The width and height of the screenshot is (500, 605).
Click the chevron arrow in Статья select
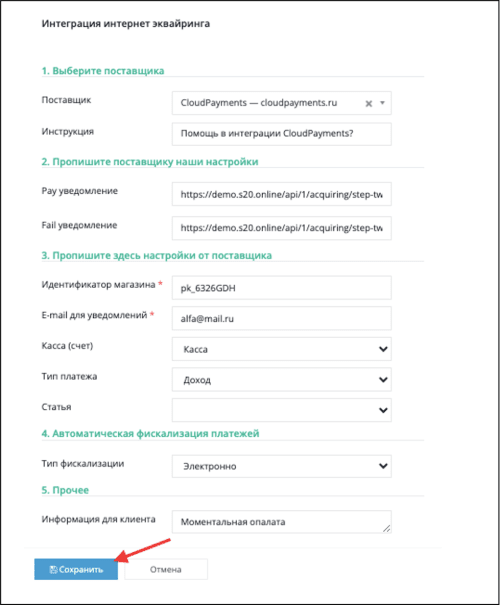click(x=383, y=410)
